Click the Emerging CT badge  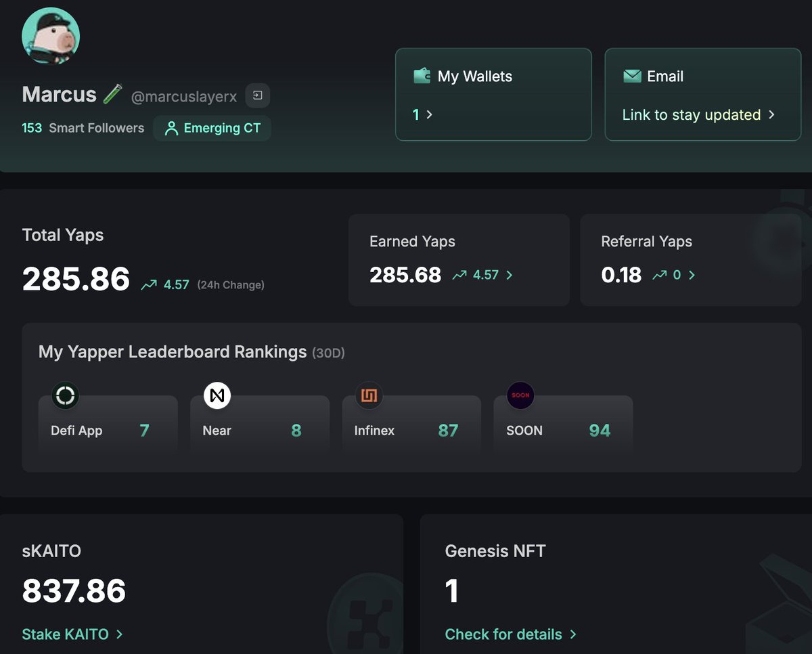(x=212, y=128)
